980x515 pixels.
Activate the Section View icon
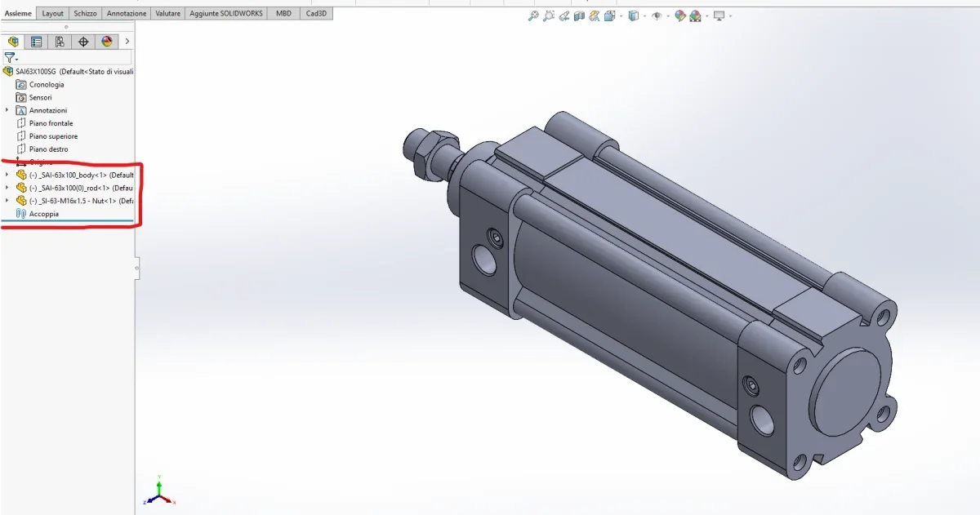pos(579,16)
